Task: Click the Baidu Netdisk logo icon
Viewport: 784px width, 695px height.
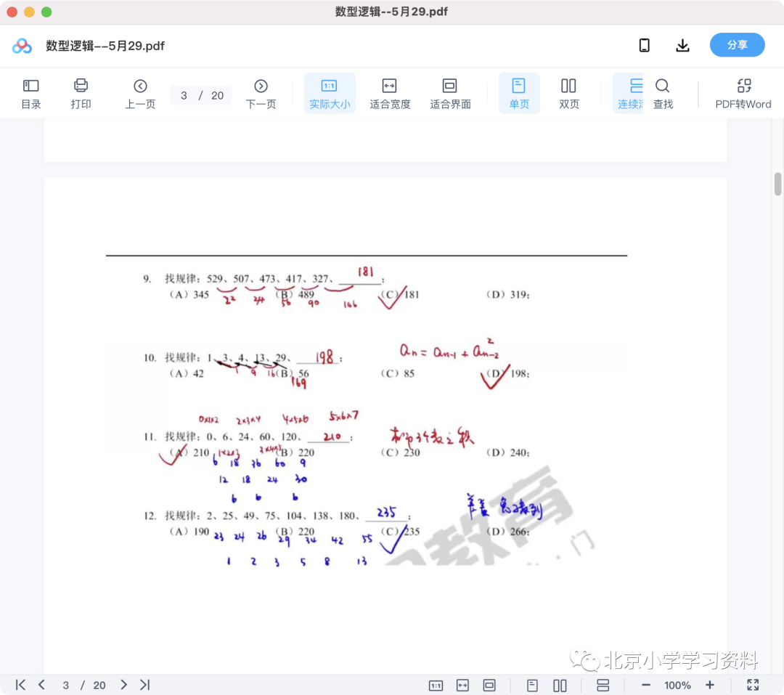Action: [x=22, y=46]
